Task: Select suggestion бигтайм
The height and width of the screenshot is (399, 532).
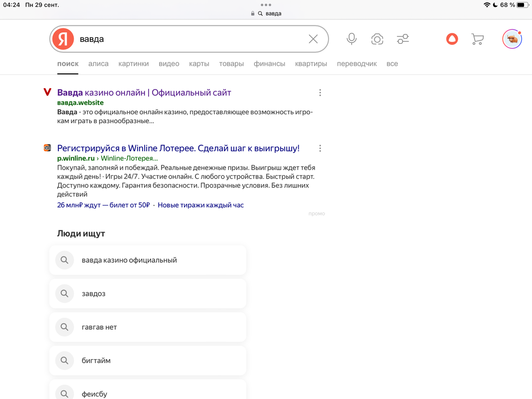Action: pyautogui.click(x=148, y=360)
